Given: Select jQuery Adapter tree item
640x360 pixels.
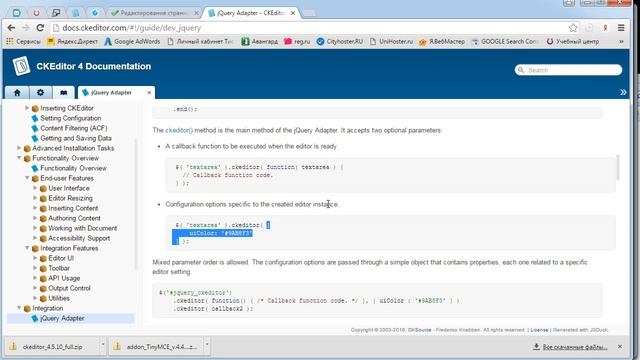Looking at the screenshot, I should point(62,318).
